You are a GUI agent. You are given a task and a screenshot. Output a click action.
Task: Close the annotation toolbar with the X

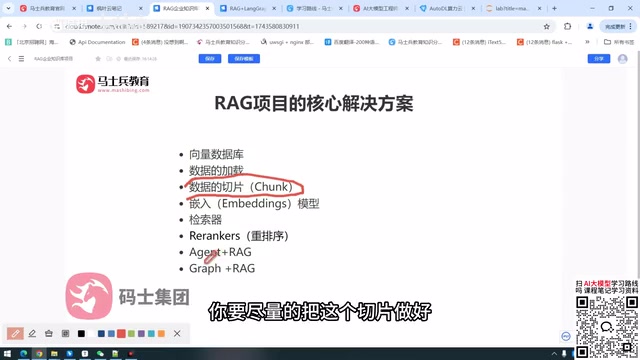177,333
